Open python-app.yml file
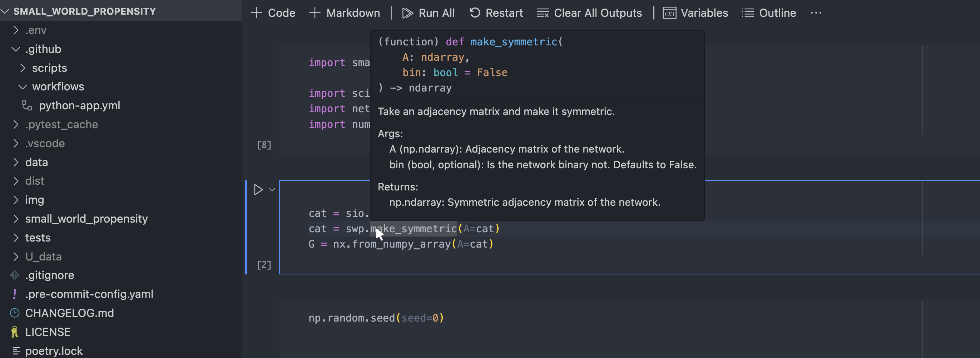Screen dimensions: 980x358 point(79,105)
